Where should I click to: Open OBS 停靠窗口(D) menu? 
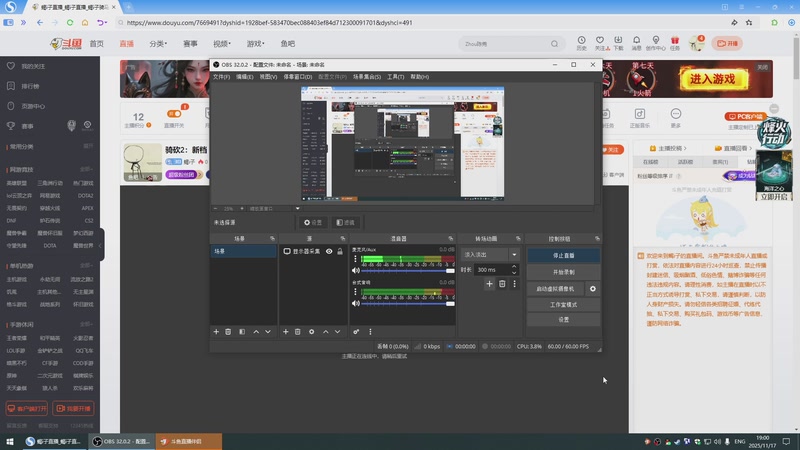click(x=297, y=77)
